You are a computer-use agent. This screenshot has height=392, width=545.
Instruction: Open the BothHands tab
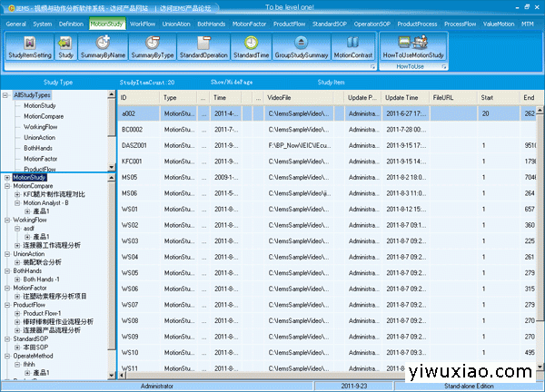click(212, 24)
